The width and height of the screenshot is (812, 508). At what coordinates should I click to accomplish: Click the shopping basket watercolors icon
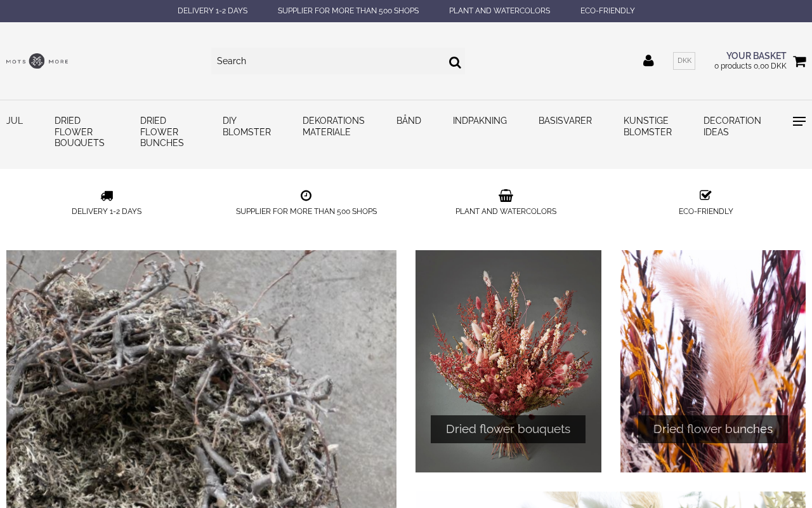pyautogui.click(x=506, y=196)
